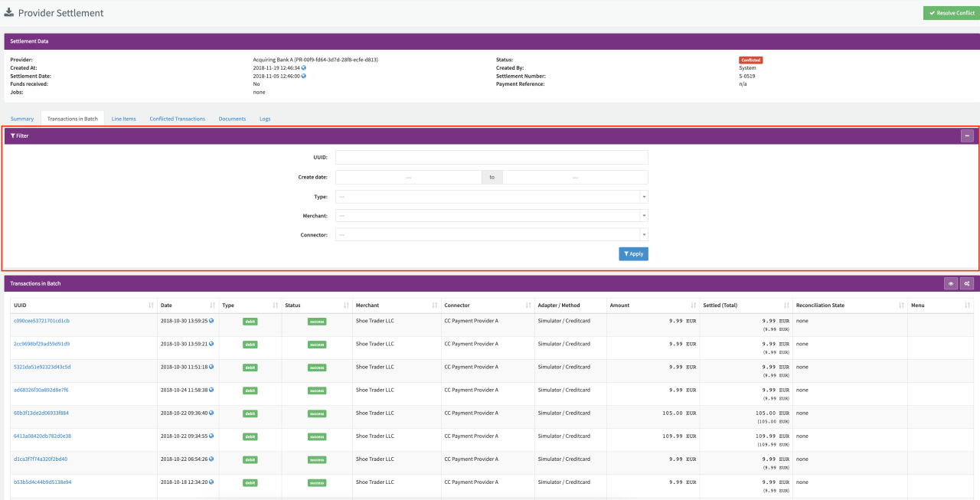Image resolution: width=980 pixels, height=500 pixels.
Task: Sort by the Merchant column sort icon
Action: coord(434,306)
